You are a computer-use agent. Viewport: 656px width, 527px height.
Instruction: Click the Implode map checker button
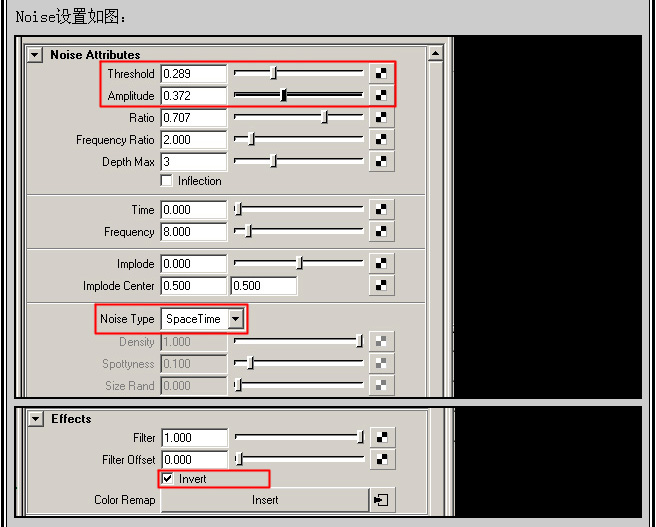click(x=381, y=264)
